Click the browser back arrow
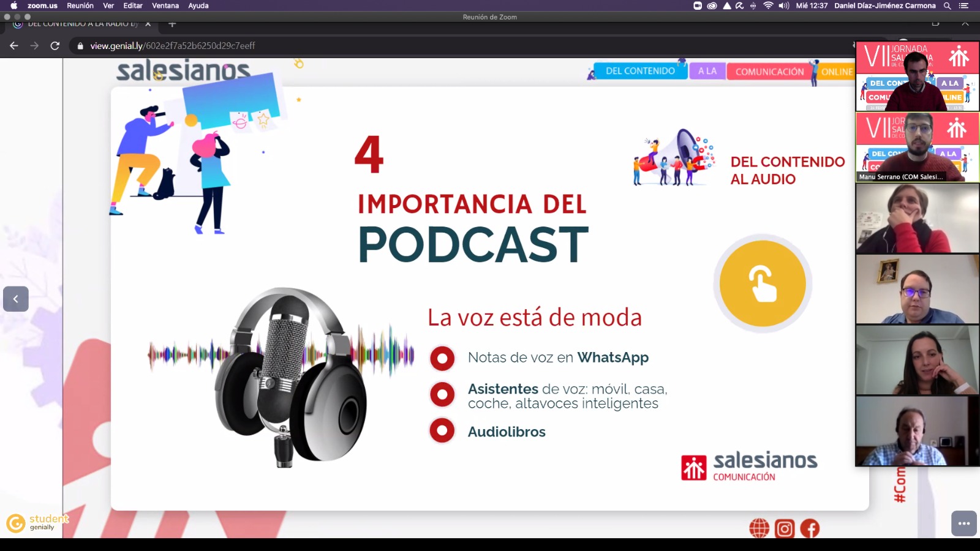 (x=14, y=45)
